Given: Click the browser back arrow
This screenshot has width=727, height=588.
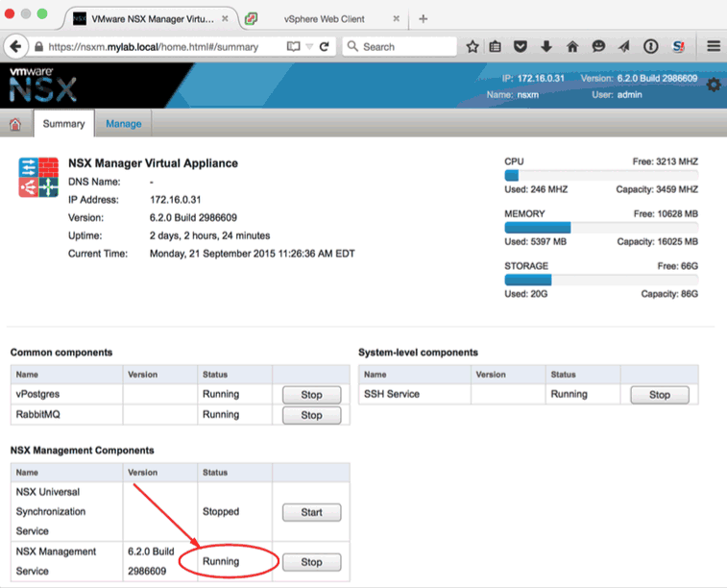Looking at the screenshot, I should (16, 46).
